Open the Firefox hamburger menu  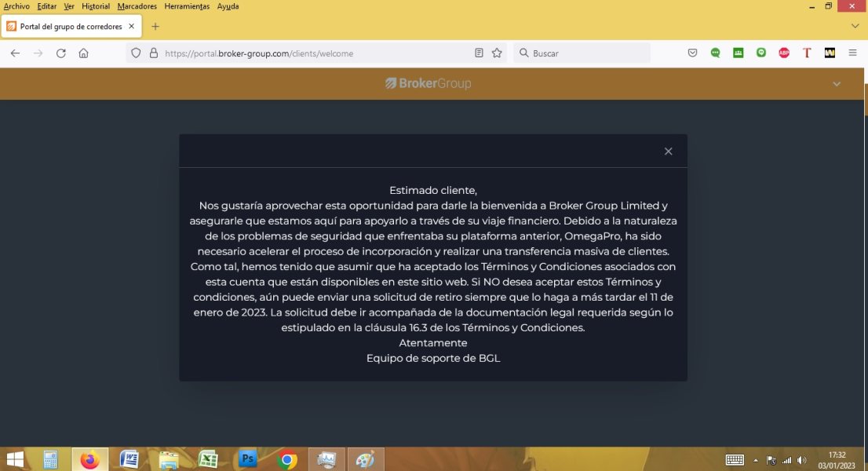pos(852,53)
